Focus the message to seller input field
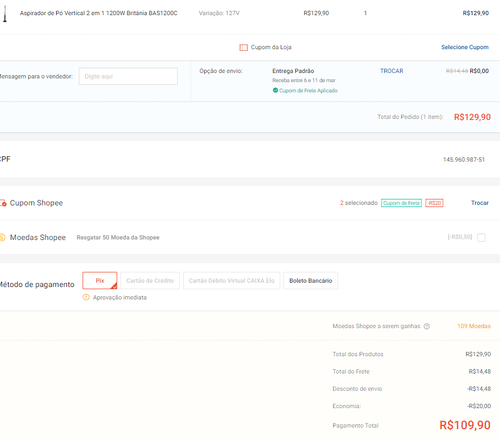This screenshot has width=500, height=440. pos(128,76)
